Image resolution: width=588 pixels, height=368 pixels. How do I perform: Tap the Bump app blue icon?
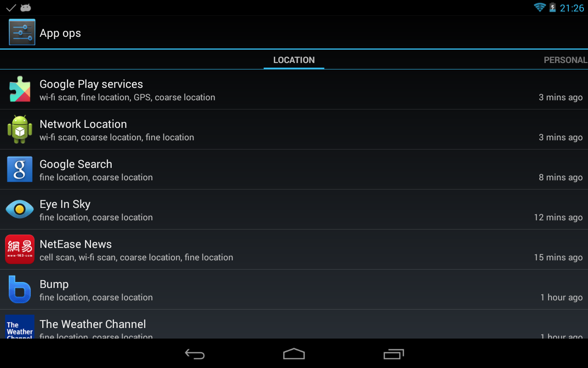(x=20, y=289)
